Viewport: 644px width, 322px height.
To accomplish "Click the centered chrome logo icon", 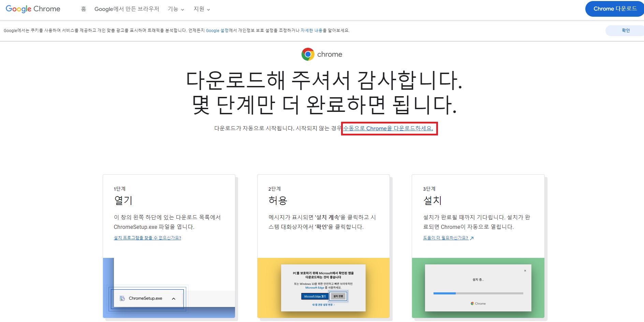I will [x=308, y=54].
